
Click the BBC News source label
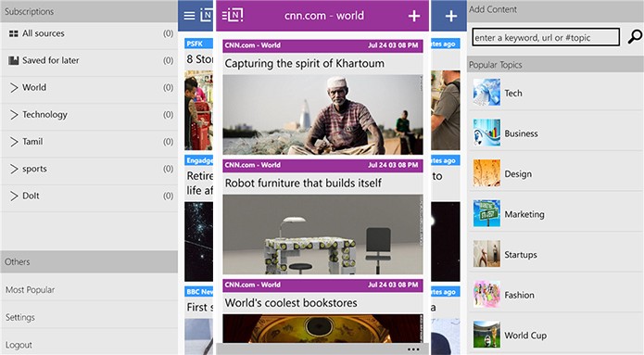coord(199,292)
